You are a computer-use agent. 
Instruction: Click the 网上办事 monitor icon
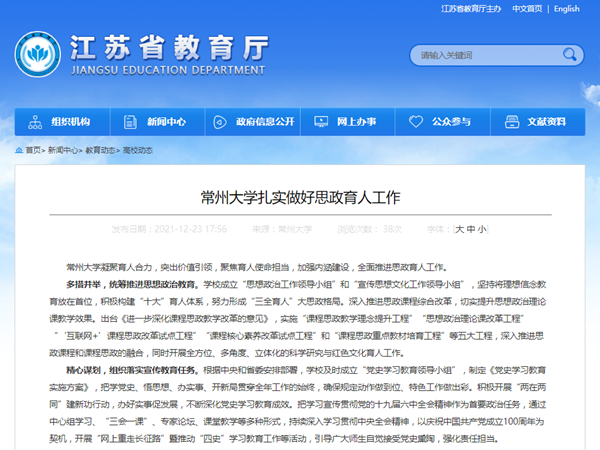(317, 122)
